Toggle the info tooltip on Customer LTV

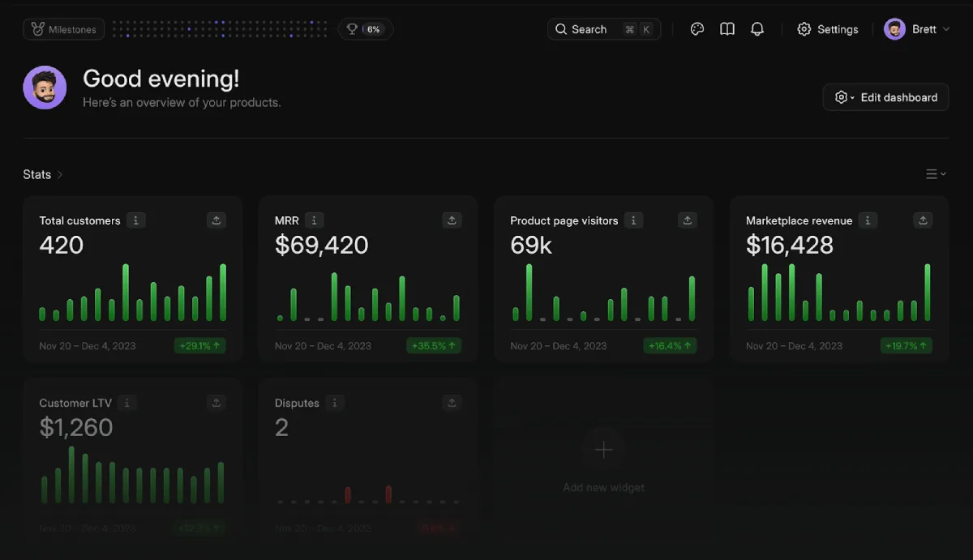[x=127, y=403]
